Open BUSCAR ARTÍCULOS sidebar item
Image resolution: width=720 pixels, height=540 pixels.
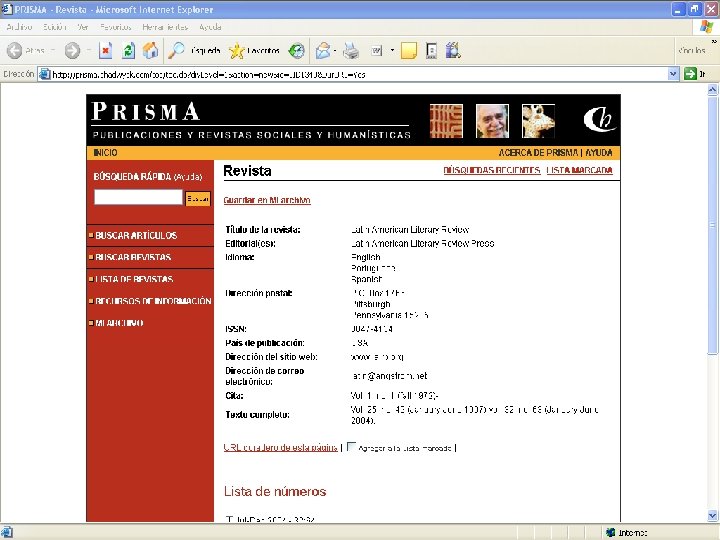(136, 236)
